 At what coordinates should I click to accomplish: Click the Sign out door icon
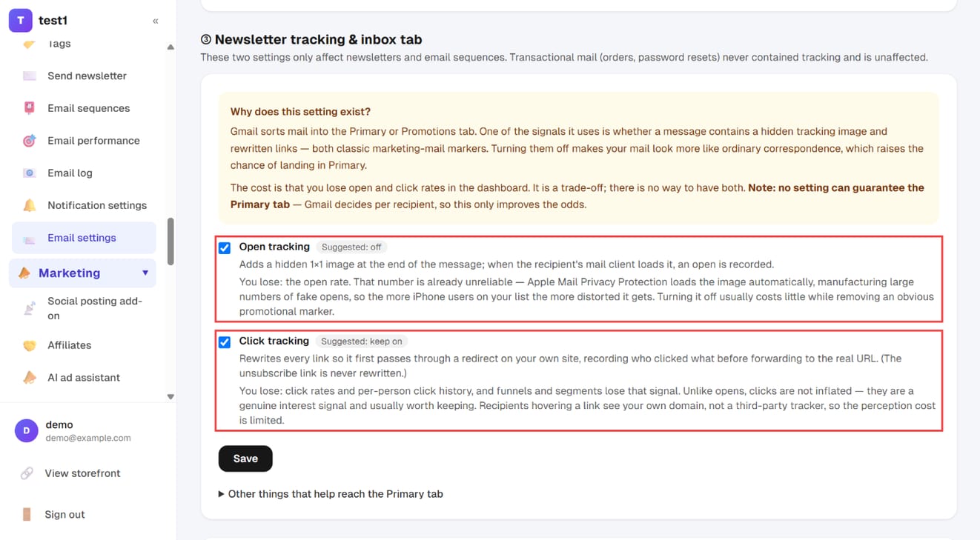[x=27, y=514]
